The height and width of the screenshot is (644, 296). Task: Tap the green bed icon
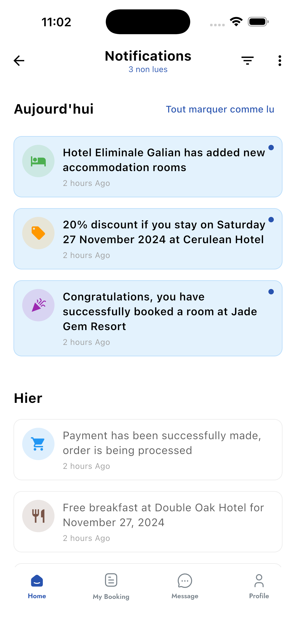[x=38, y=161]
